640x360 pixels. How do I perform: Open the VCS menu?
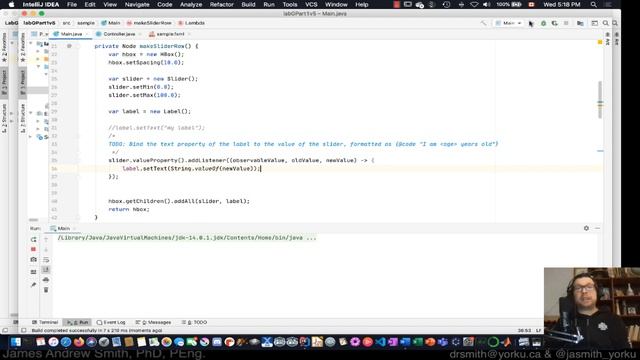pyautogui.click(x=311, y=4)
